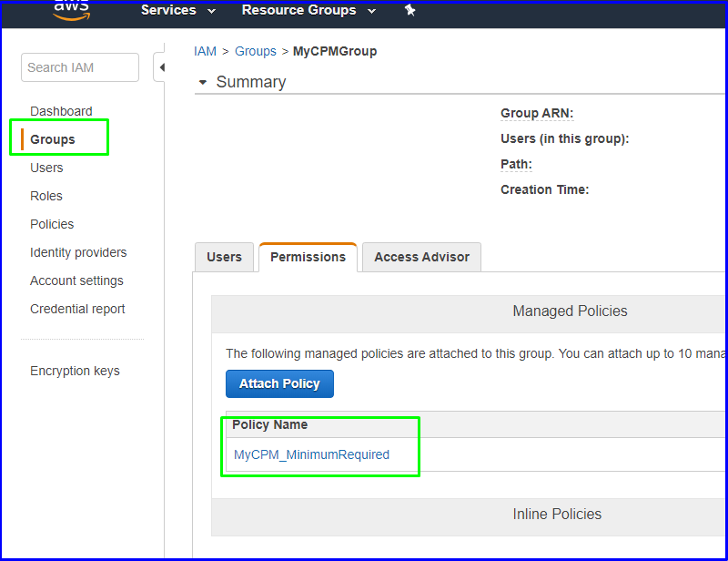Click the Groups breadcrumb link
Viewport: 728px width, 561px height.
tap(256, 51)
